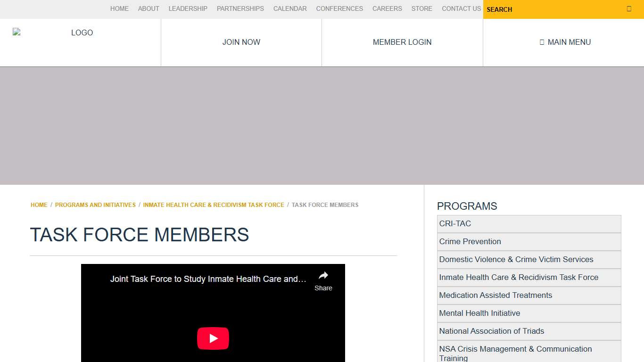This screenshot has height=362, width=644.
Task: Open the search using the magnifier icon
Action: pos(628,8)
